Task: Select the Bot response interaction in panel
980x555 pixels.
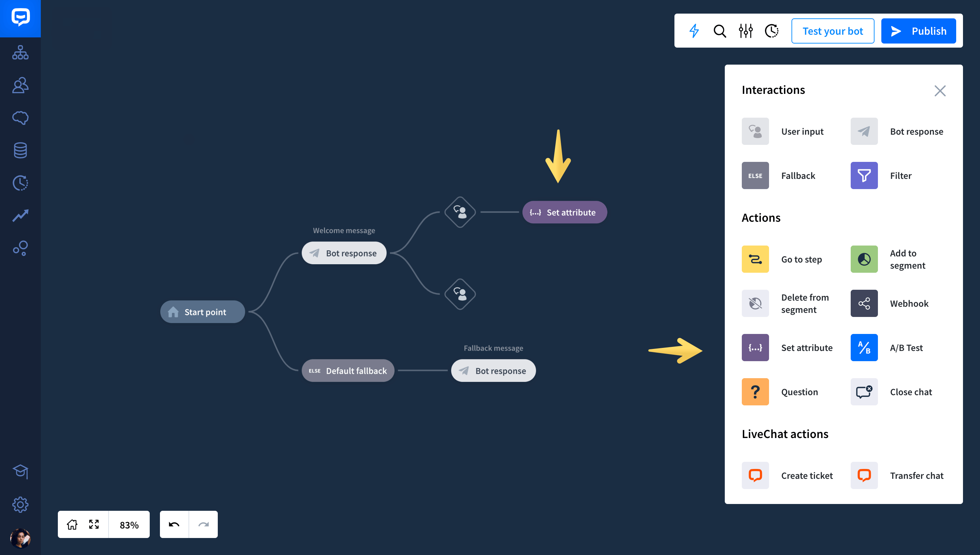Action: point(897,132)
